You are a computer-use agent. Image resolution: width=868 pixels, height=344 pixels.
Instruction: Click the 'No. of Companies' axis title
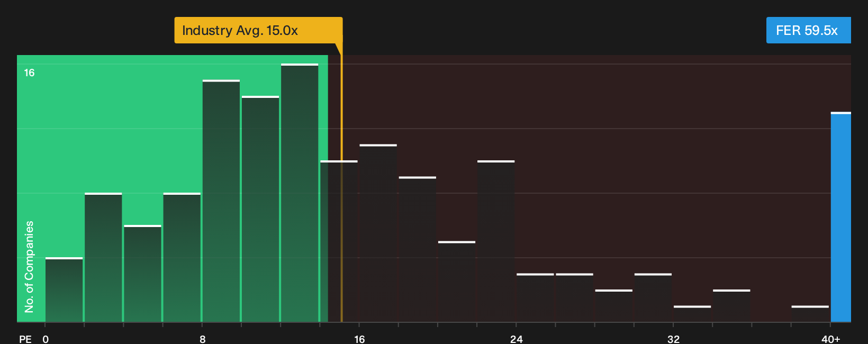[29, 266]
